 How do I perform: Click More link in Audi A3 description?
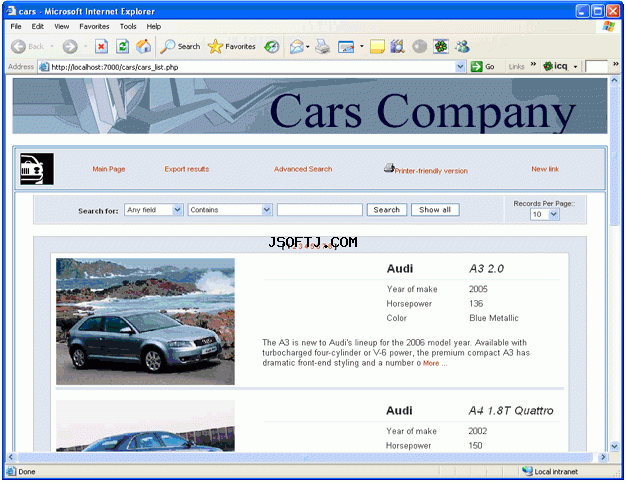coord(435,363)
